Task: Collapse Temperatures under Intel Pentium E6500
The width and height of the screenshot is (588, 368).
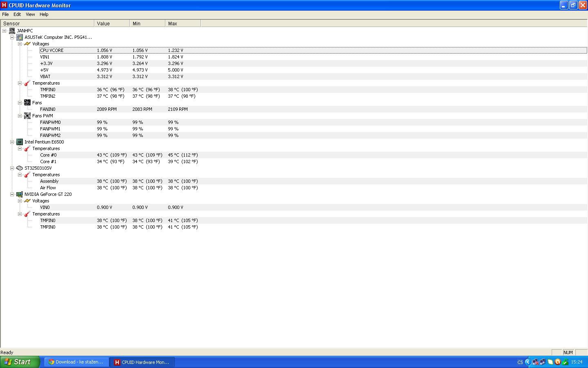Action: tap(20, 148)
